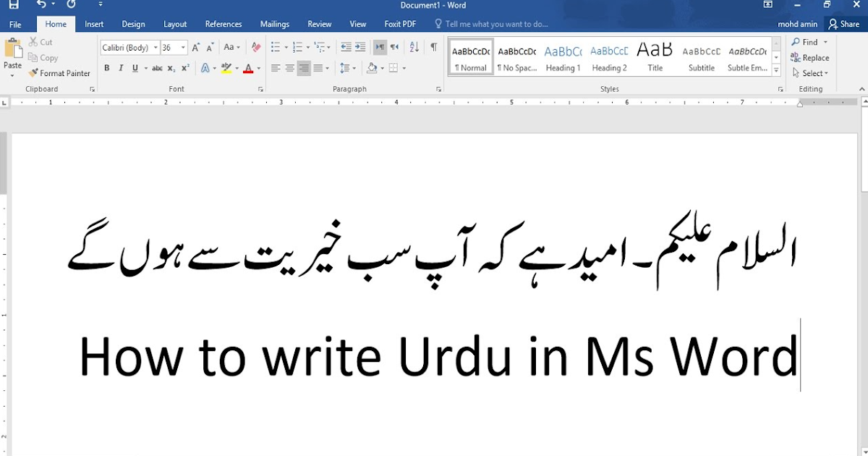
Task: Apply the Heading 1 style
Action: [563, 58]
